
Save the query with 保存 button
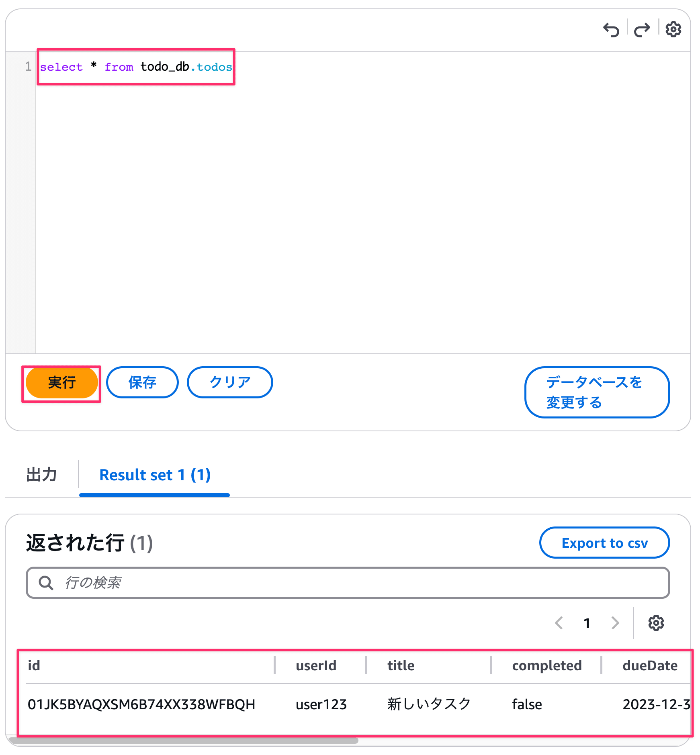coord(142,382)
